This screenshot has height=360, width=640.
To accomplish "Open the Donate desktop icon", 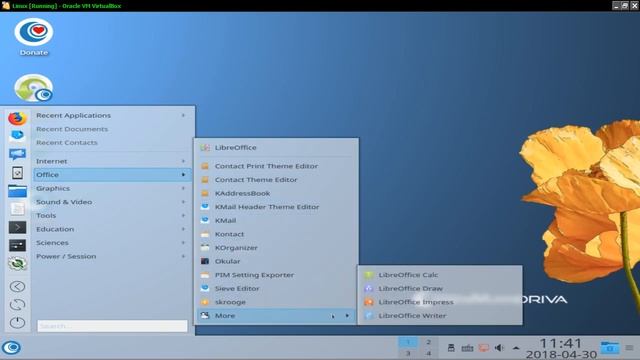I will pyautogui.click(x=34, y=37).
